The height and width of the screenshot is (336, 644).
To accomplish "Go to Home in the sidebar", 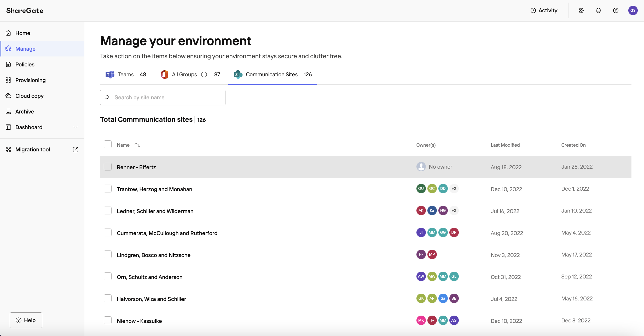I will point(42,33).
